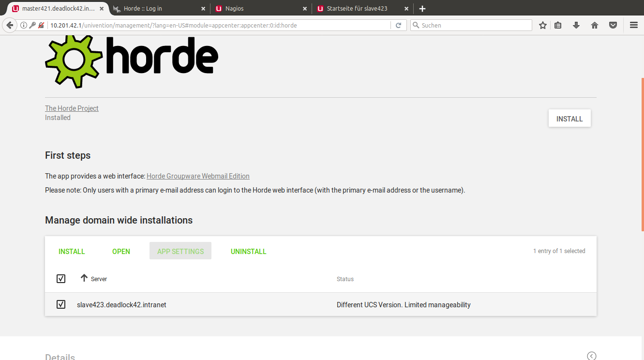Reload the page with the refresh icon

[x=398, y=25]
